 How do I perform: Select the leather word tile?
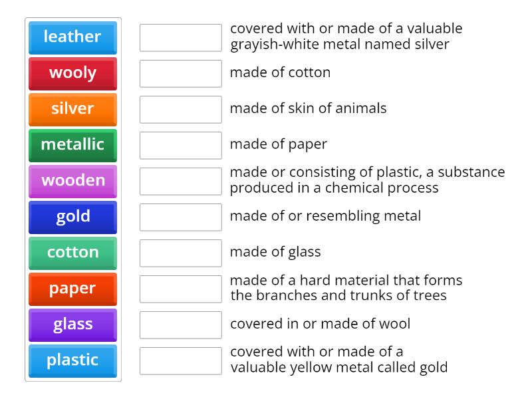pos(73,38)
